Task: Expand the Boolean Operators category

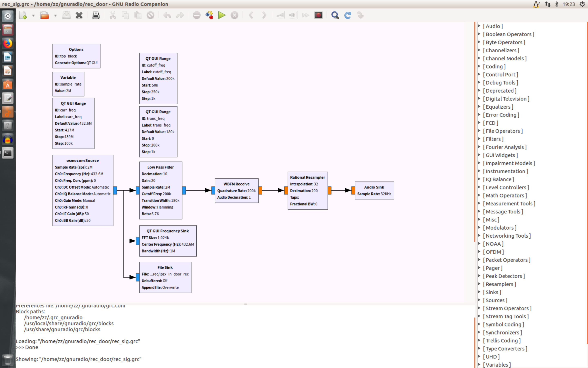Action: coord(479,34)
